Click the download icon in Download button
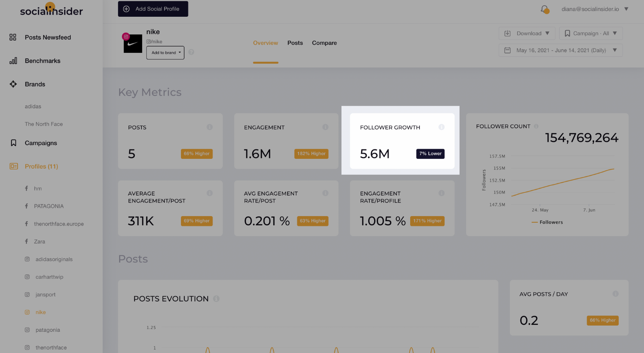Screen dimensions: 644x353 click(x=508, y=33)
